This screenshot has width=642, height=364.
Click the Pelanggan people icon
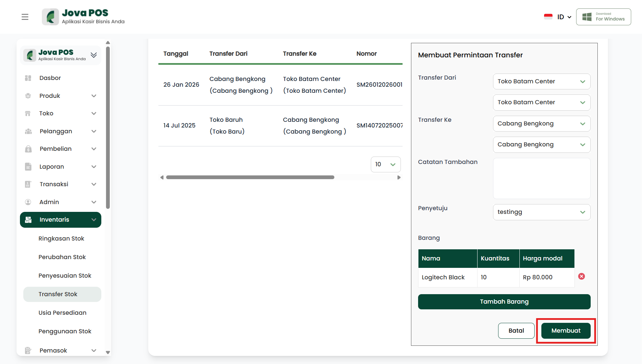28,131
